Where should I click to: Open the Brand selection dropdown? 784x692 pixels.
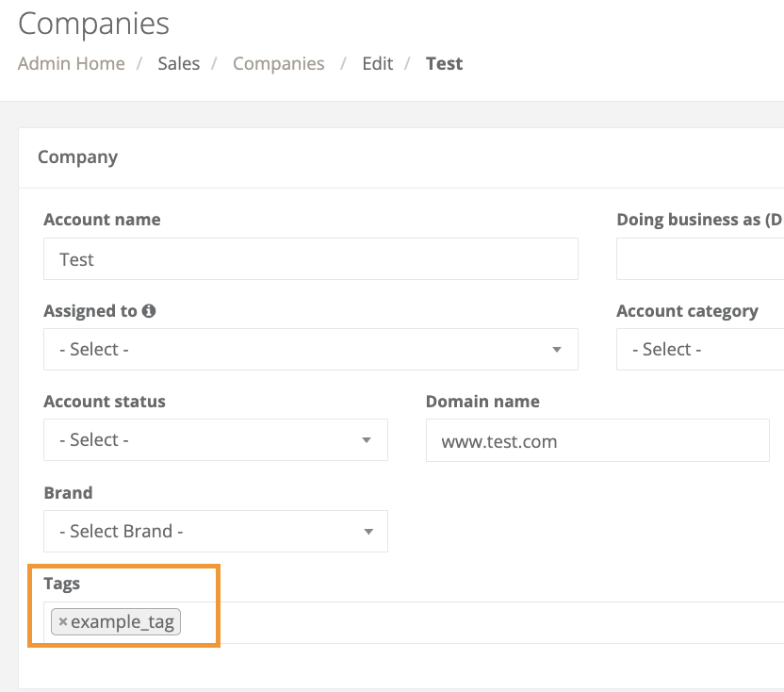click(x=215, y=531)
